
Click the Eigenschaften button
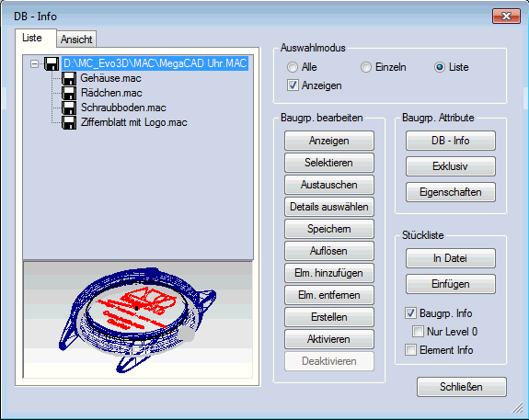click(x=451, y=192)
